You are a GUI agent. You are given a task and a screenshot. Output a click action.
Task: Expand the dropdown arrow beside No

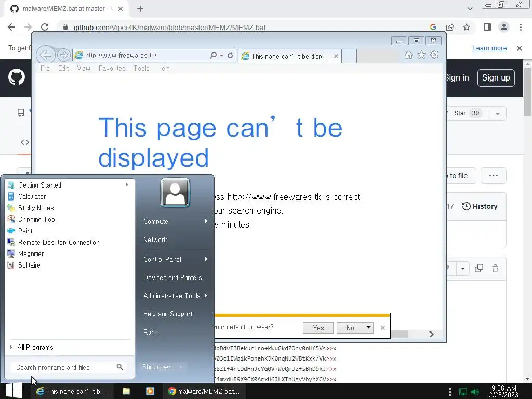click(x=368, y=328)
